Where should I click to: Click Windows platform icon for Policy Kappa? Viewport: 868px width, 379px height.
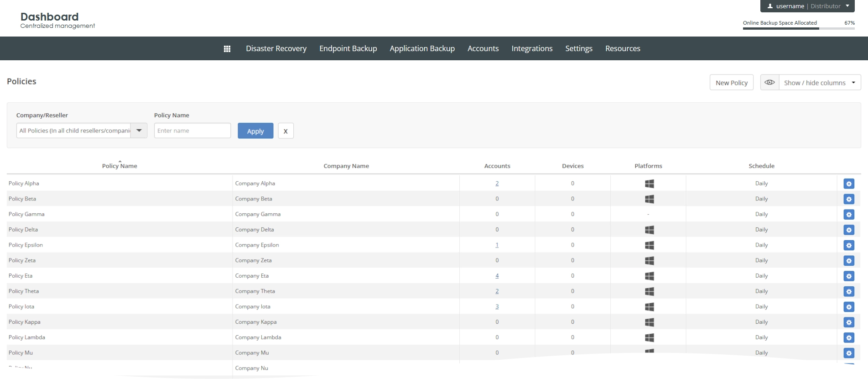[650, 322]
